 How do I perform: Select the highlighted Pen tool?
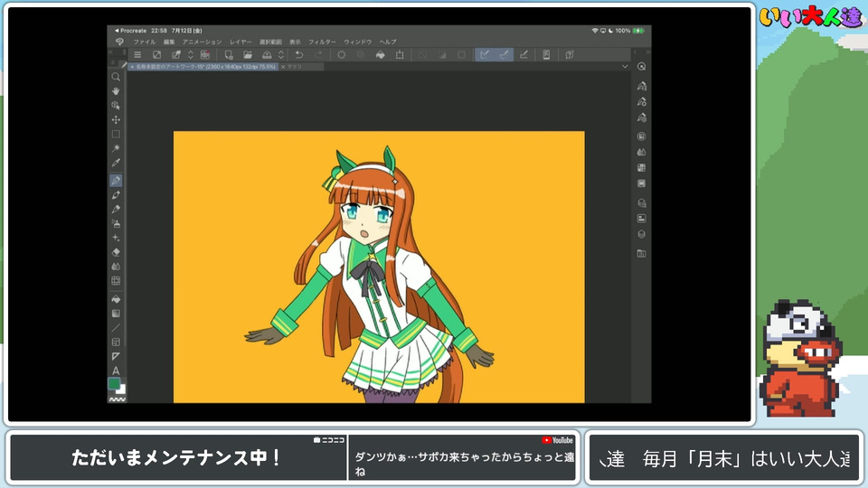[x=116, y=181]
